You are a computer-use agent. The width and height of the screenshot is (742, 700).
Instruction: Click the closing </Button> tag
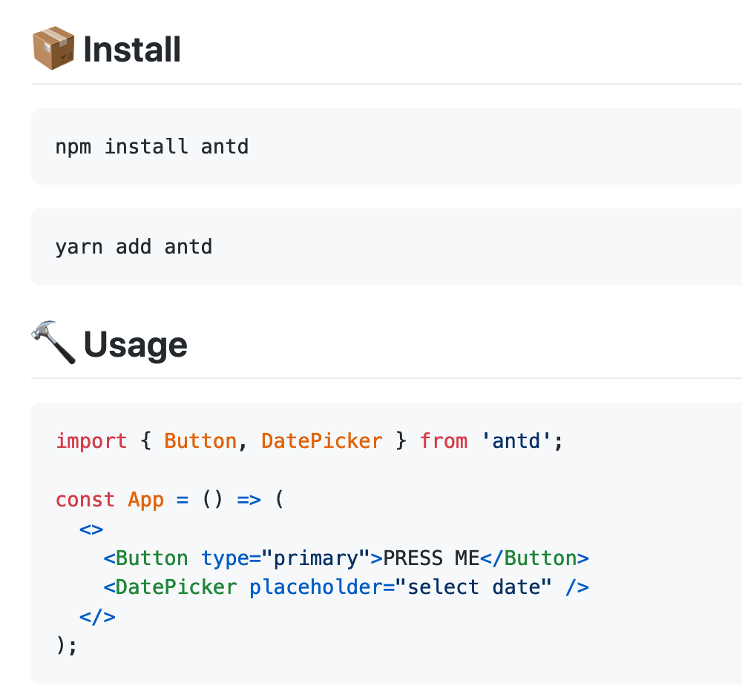(535, 558)
